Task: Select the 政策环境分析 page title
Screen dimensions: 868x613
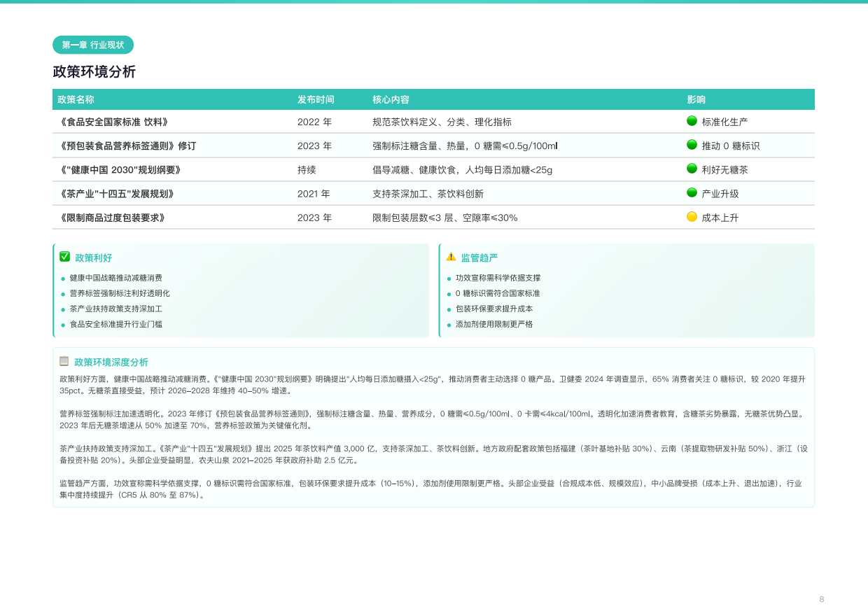Action: pyautogui.click(x=94, y=72)
